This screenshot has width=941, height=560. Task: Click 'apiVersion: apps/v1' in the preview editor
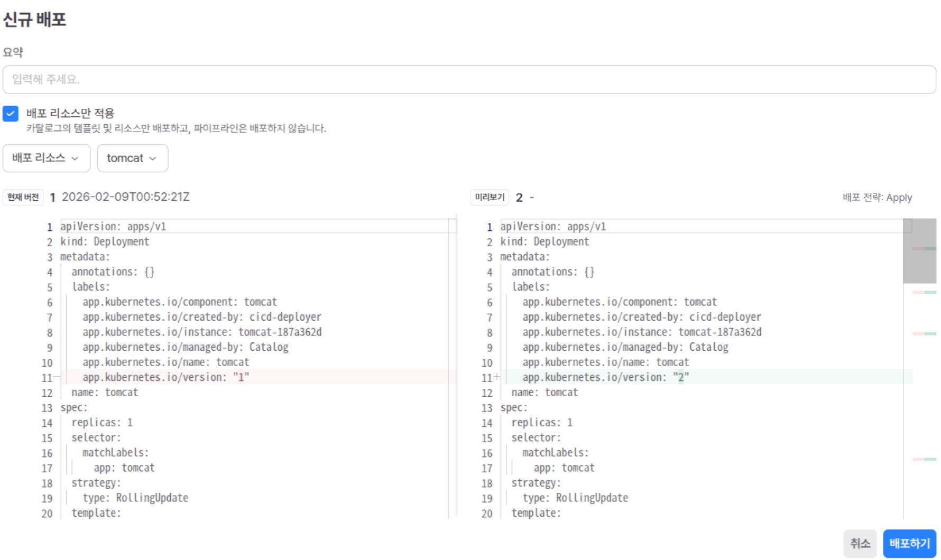(x=553, y=227)
